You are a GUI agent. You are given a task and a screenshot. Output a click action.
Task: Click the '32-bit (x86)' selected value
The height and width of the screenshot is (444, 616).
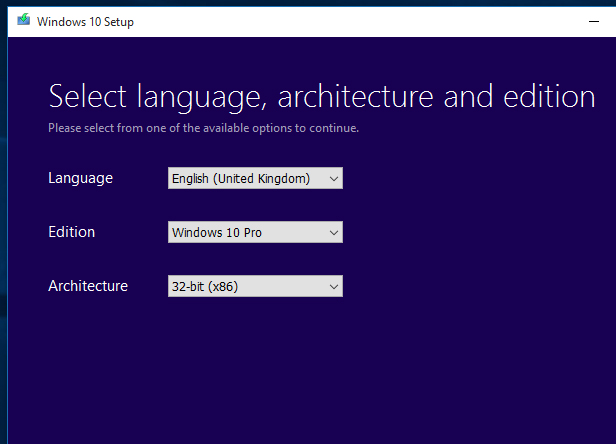[205, 286]
